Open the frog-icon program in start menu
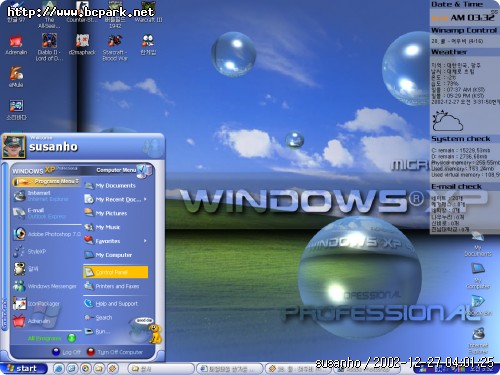Image resolution: width=500 pixels, height=375 pixels. point(26,269)
